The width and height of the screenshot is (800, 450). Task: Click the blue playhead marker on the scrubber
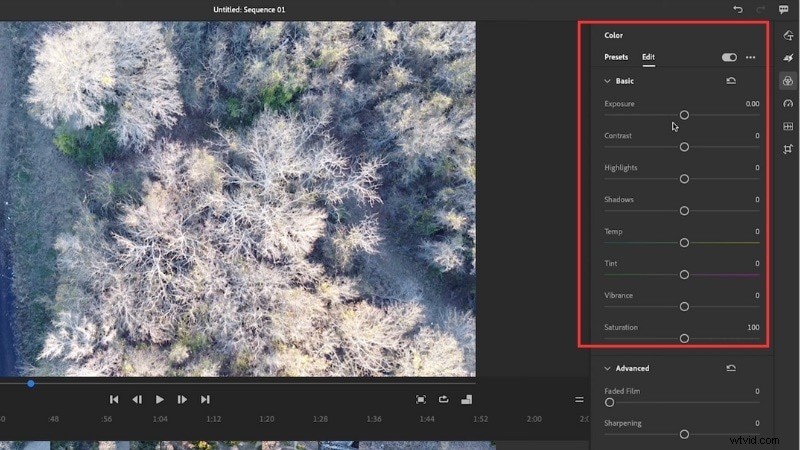tap(31, 383)
